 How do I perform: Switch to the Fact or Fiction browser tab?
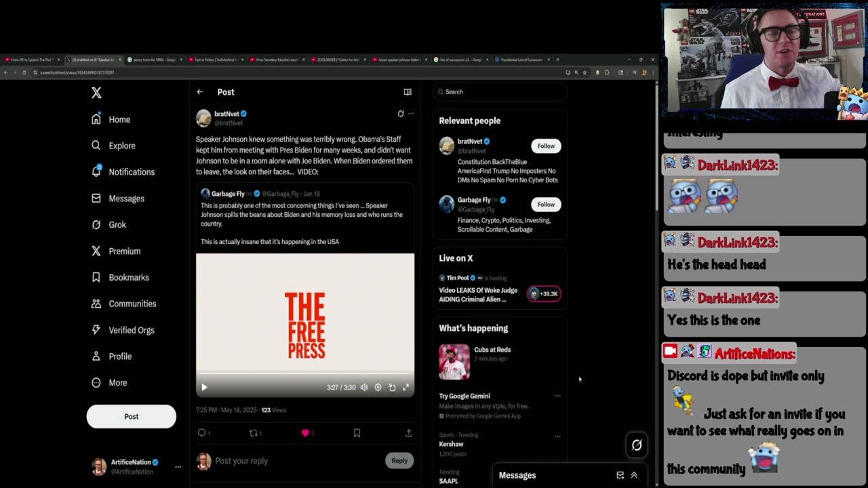coord(216,60)
